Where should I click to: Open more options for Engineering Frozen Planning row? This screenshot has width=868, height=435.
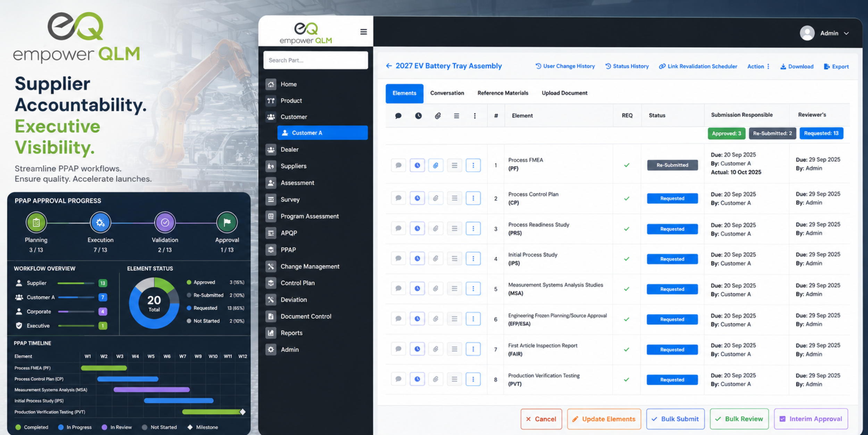pyautogui.click(x=473, y=319)
